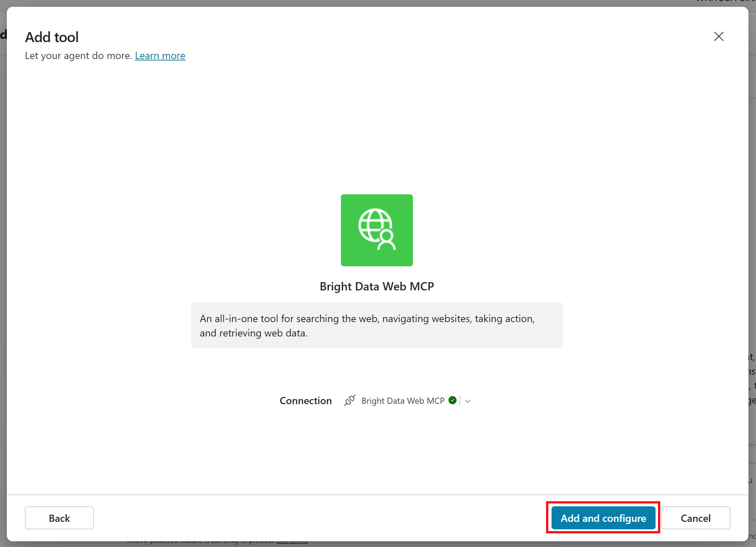This screenshot has height=547, width=756.
Task: Cancel adding the tool
Action: [x=695, y=518]
